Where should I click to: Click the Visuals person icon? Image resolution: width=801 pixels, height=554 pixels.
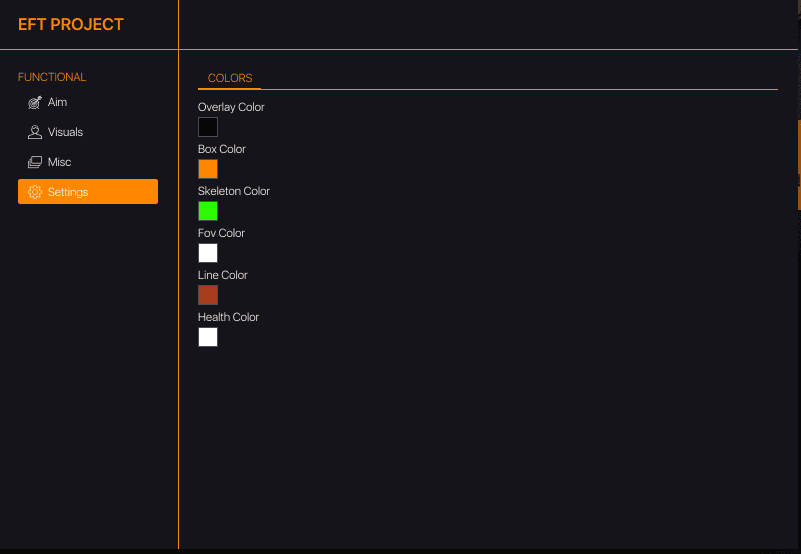click(34, 132)
